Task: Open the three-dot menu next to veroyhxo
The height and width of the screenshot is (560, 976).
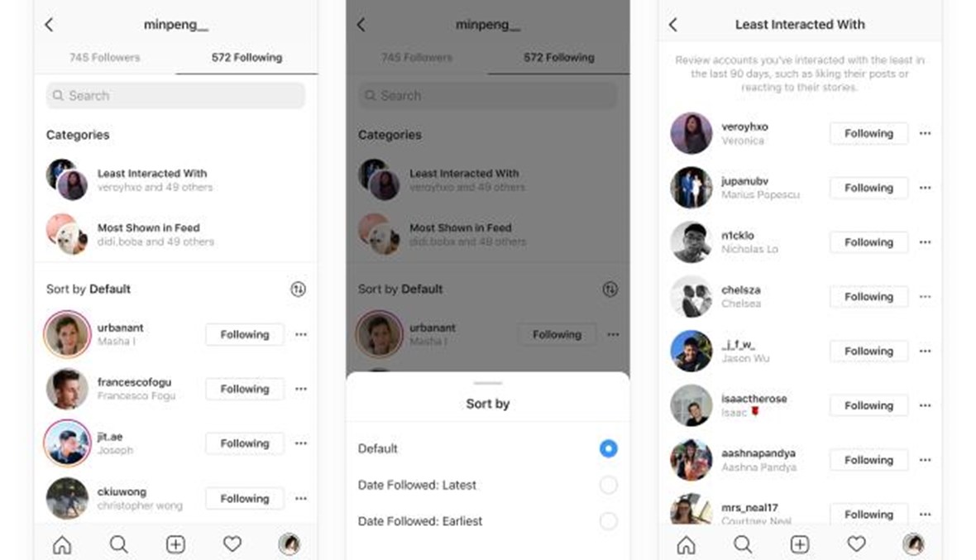Action: pos(925,133)
